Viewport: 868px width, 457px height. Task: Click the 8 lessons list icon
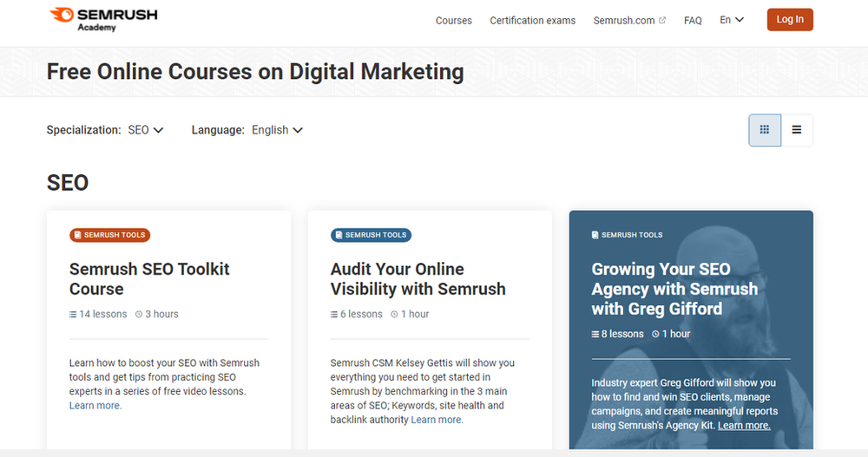coord(595,334)
